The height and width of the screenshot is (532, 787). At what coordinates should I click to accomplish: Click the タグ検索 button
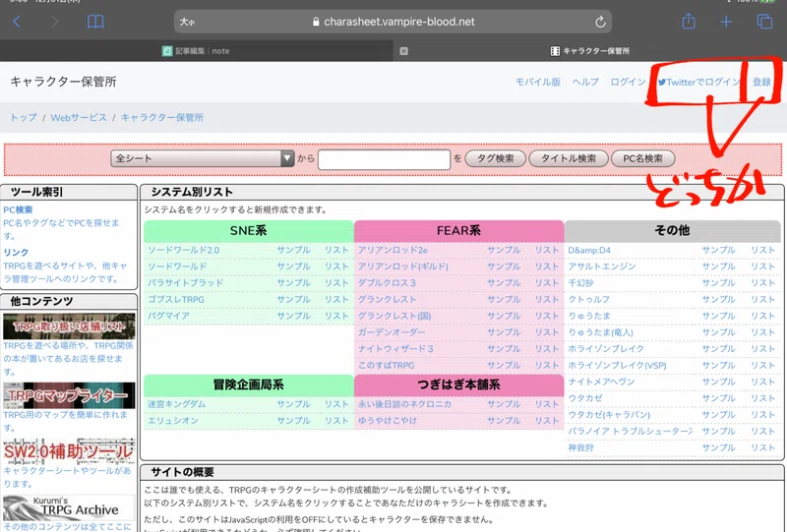(x=496, y=158)
